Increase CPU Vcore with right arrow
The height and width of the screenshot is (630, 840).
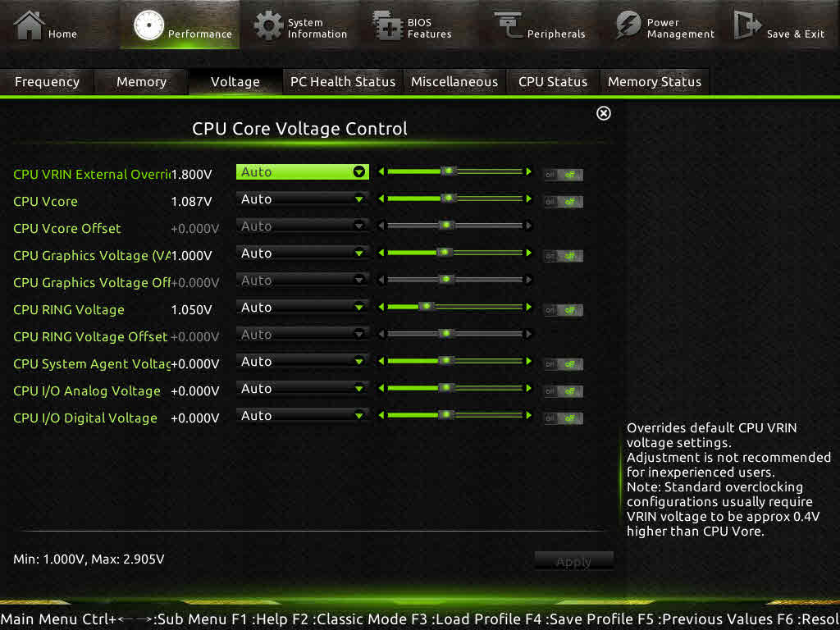pos(529,199)
